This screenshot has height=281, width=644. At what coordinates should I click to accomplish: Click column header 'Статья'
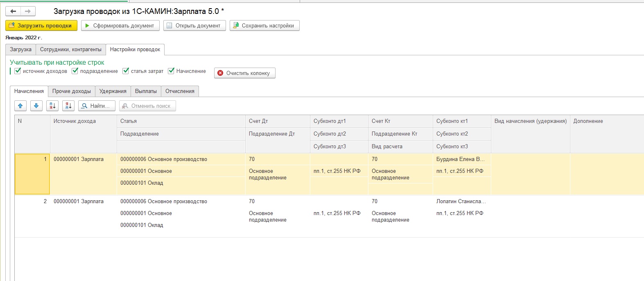[181, 121]
